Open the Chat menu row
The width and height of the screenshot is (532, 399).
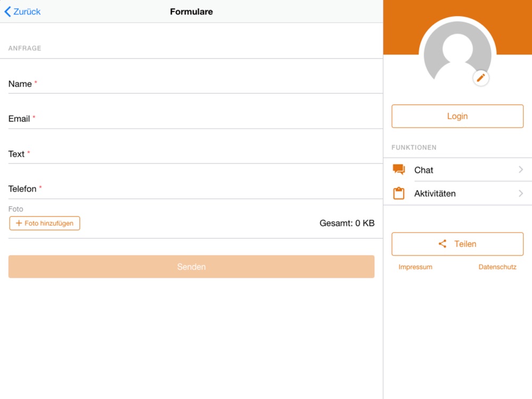(458, 170)
